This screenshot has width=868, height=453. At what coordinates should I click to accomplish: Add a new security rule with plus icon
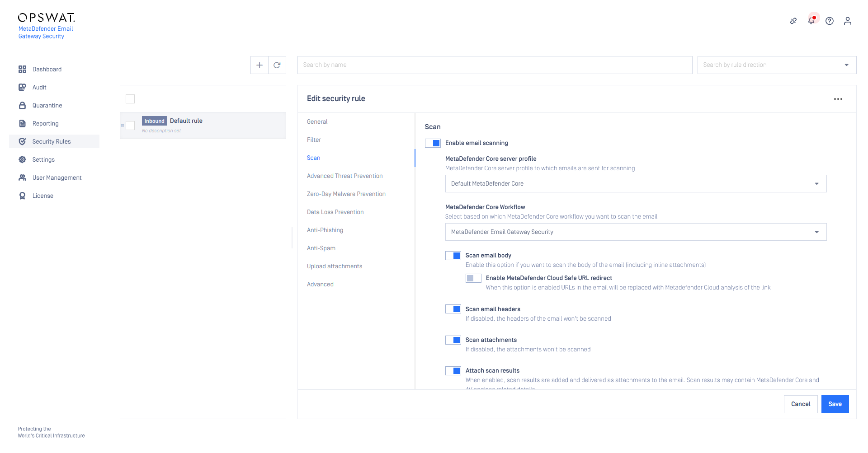tap(259, 65)
